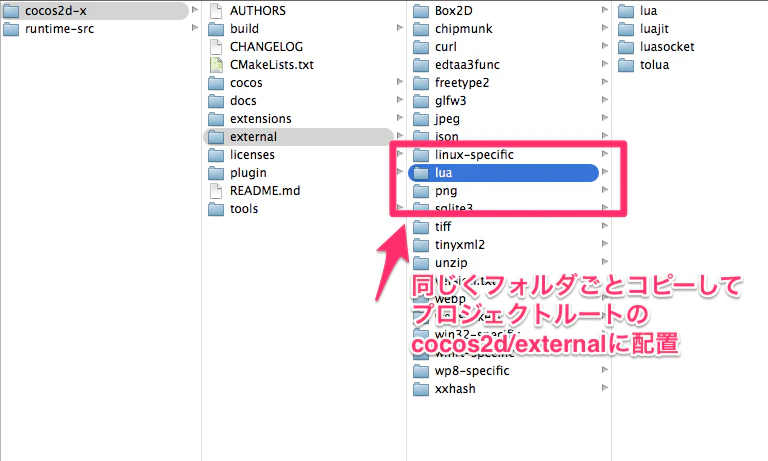Image resolution: width=768 pixels, height=461 pixels.
Task: Click the linux-specific folder icon
Action: point(421,155)
